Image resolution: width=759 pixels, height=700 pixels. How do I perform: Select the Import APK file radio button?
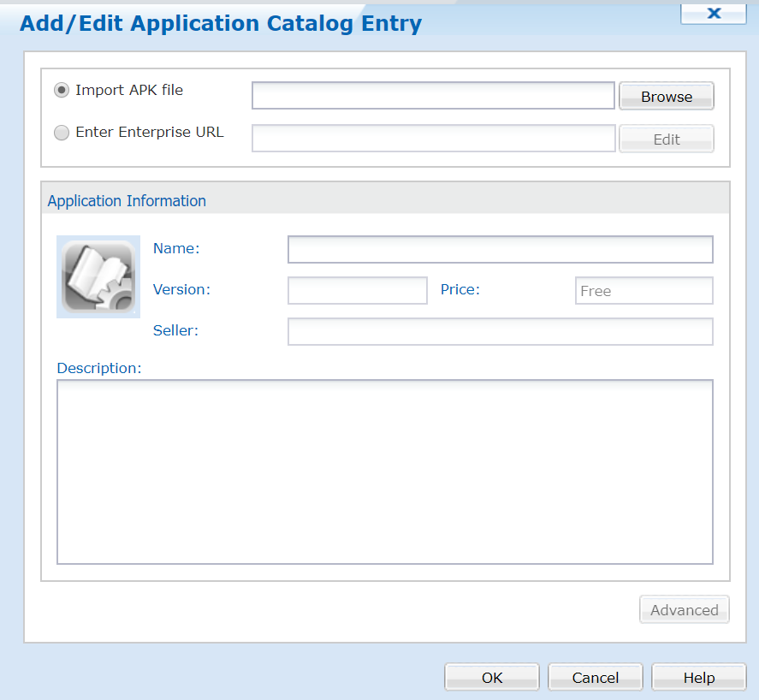click(62, 90)
